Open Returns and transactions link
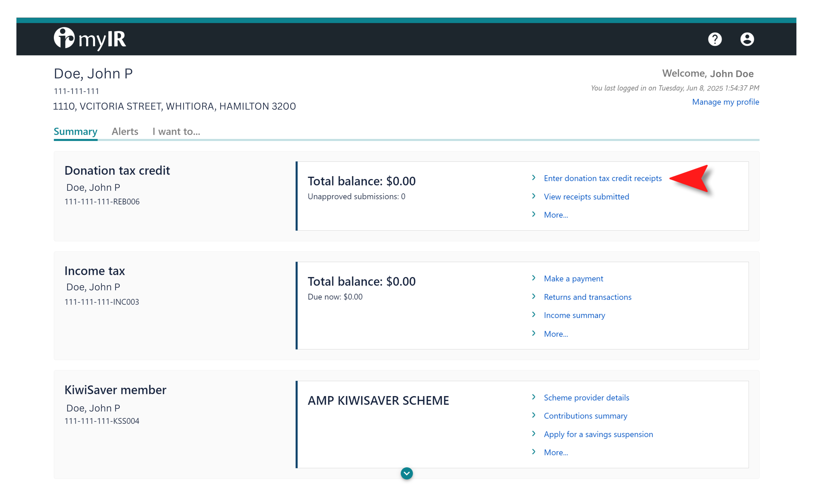 [x=587, y=297]
